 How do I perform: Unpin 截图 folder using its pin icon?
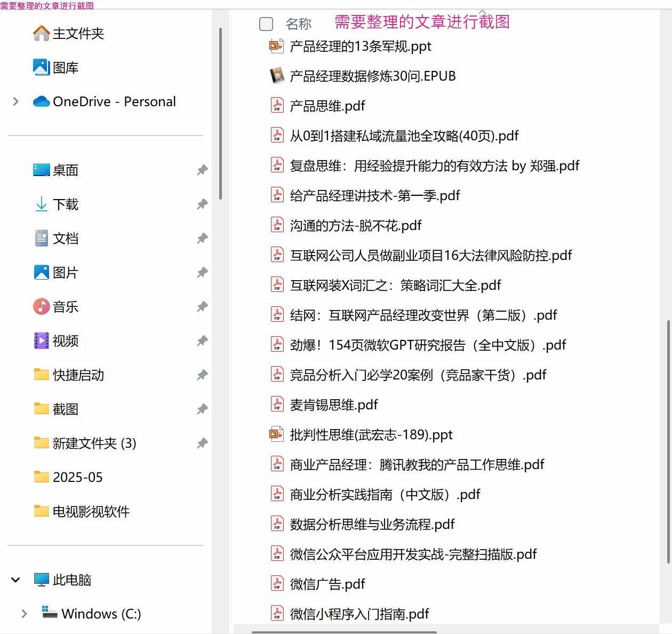[202, 409]
